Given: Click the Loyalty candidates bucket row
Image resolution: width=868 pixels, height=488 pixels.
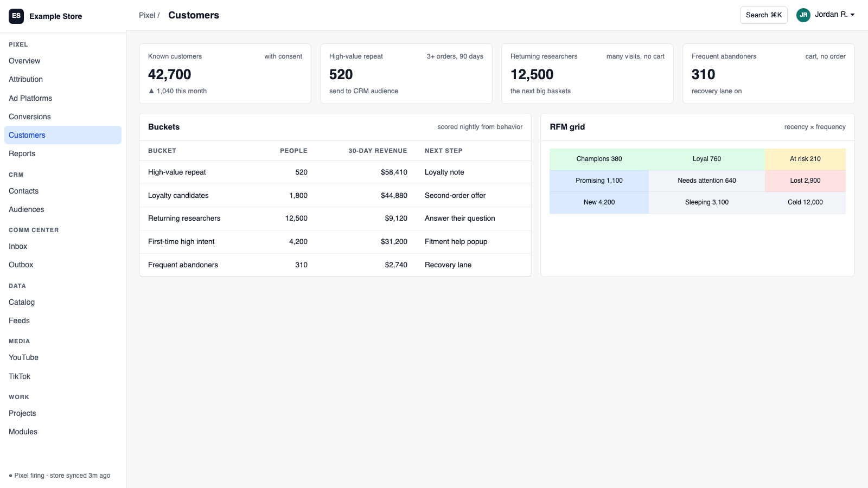Looking at the screenshot, I should click(x=335, y=196).
